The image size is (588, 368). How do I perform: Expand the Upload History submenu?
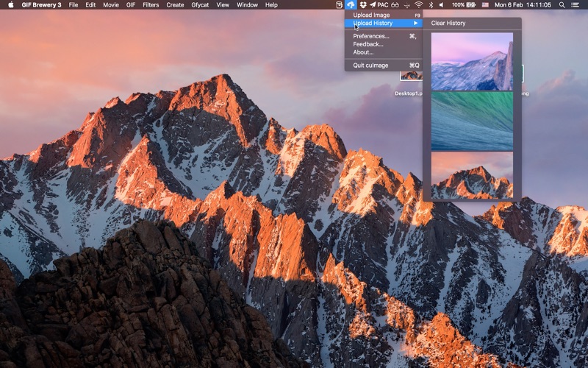point(384,23)
